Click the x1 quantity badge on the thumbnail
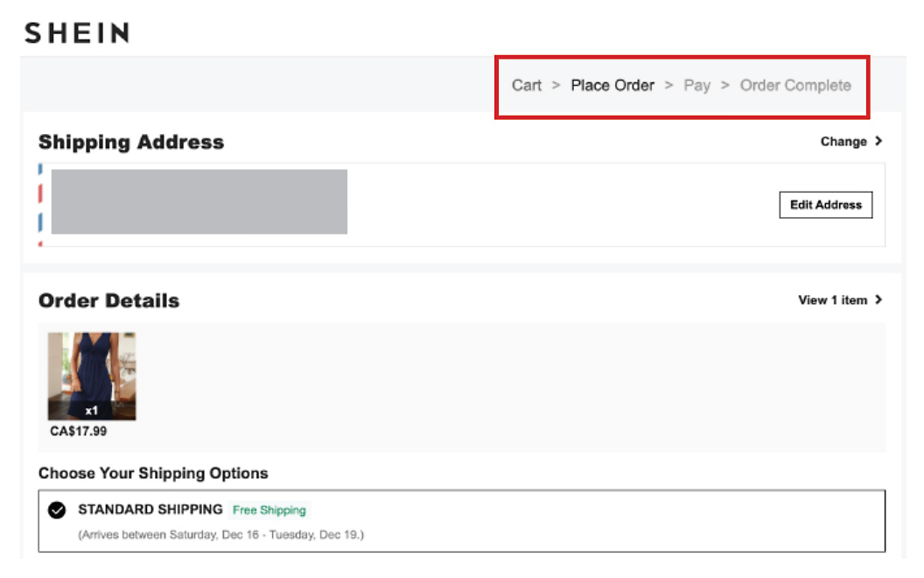This screenshot has height=578, width=924. (x=92, y=410)
